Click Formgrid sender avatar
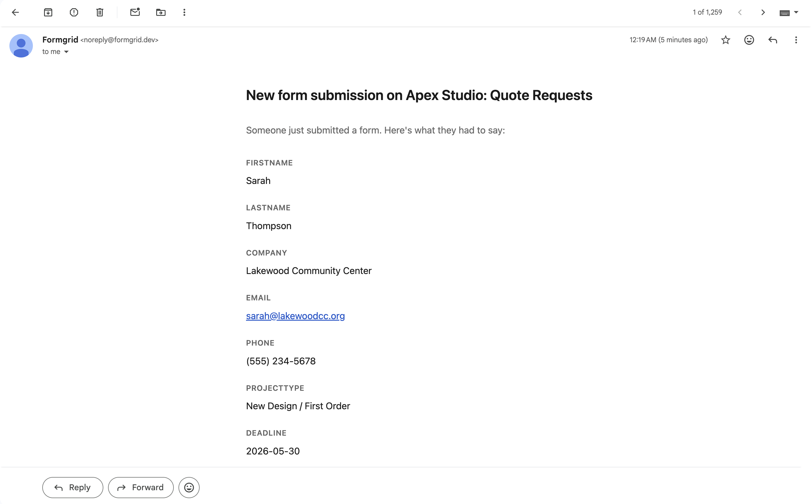 [21, 46]
